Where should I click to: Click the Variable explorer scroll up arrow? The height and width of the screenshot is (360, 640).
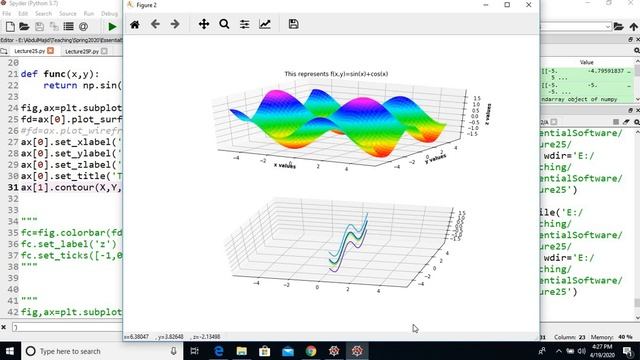pyautogui.click(x=637, y=61)
